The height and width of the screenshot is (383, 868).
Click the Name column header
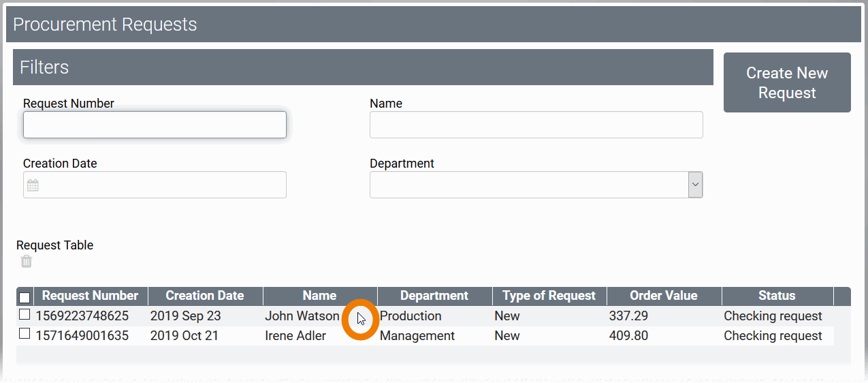319,296
